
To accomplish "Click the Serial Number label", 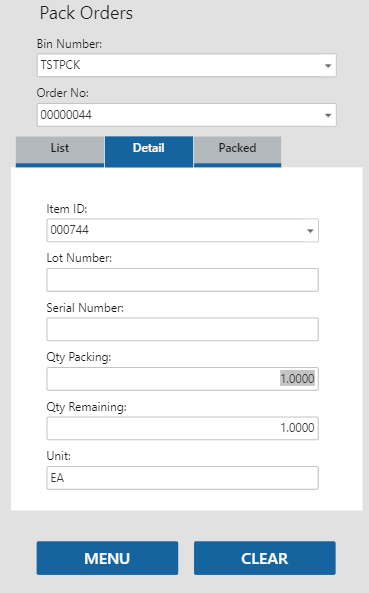I will [x=85, y=308].
